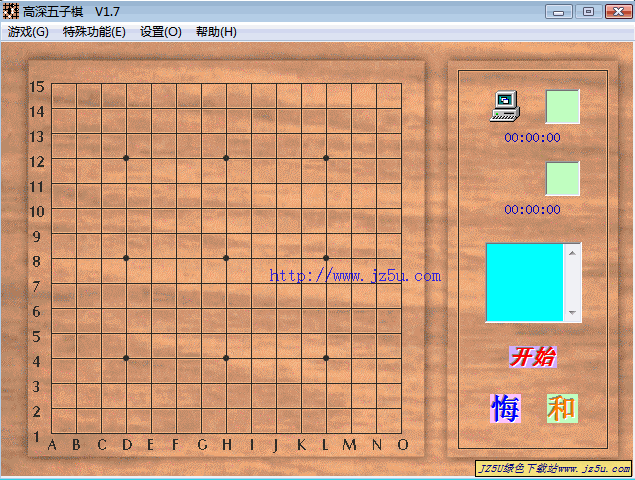635x480 pixels.
Task: Open the 游戏(G) menu
Action: coord(28,31)
